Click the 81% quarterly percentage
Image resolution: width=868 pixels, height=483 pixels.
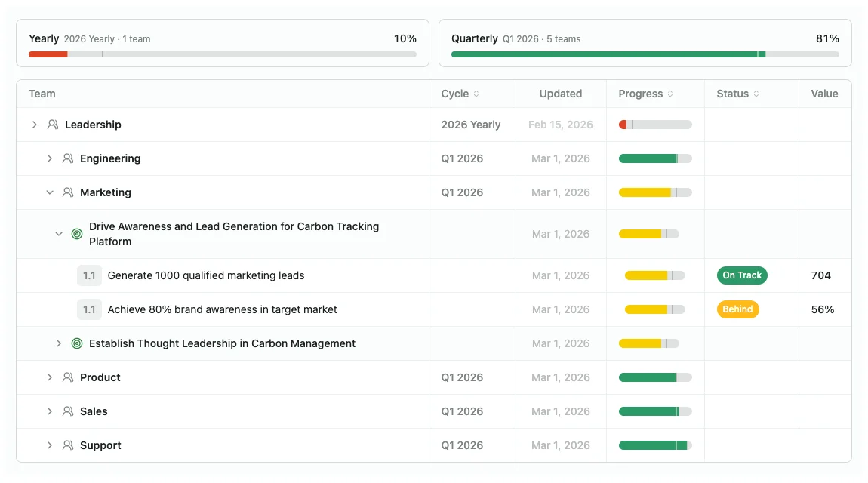pyautogui.click(x=827, y=38)
